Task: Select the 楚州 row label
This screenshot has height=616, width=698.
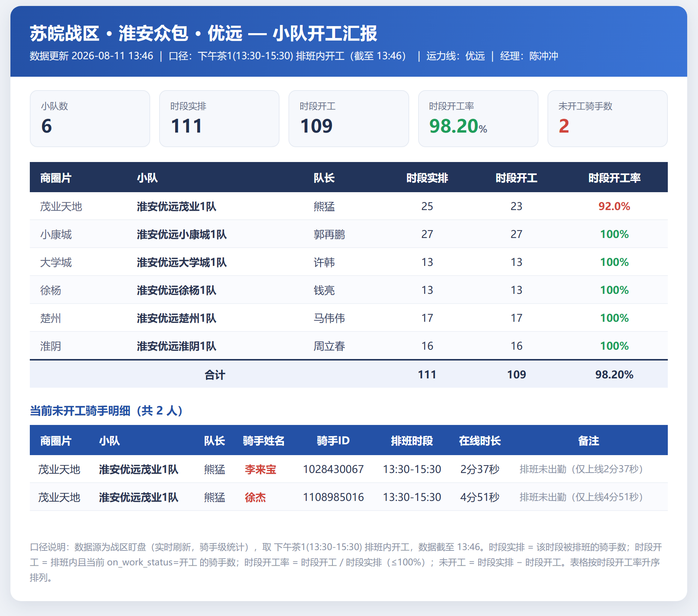Action: point(51,318)
